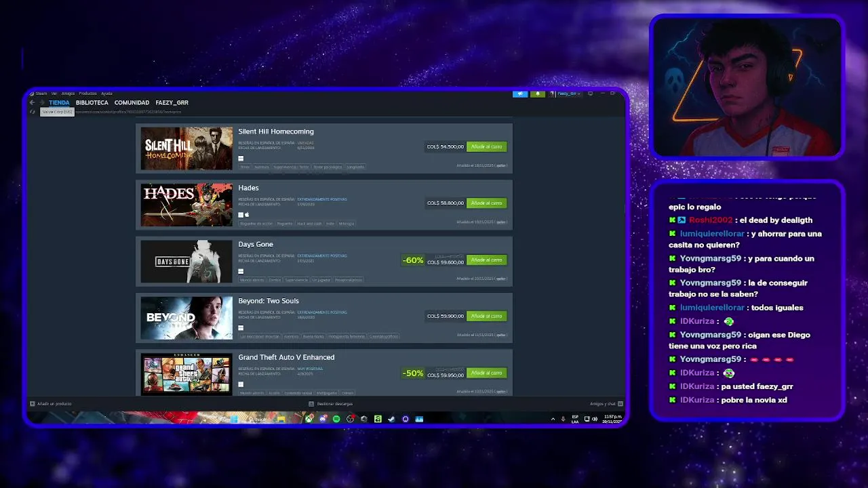Add Hades to the cart
This screenshot has width=868, height=488.
point(486,203)
